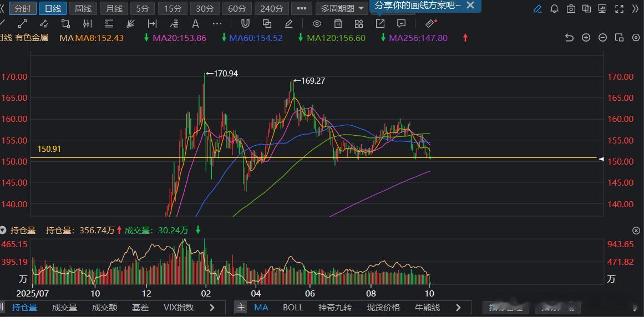Close the 分享你的画线方案 tooltip

[x=471, y=6]
